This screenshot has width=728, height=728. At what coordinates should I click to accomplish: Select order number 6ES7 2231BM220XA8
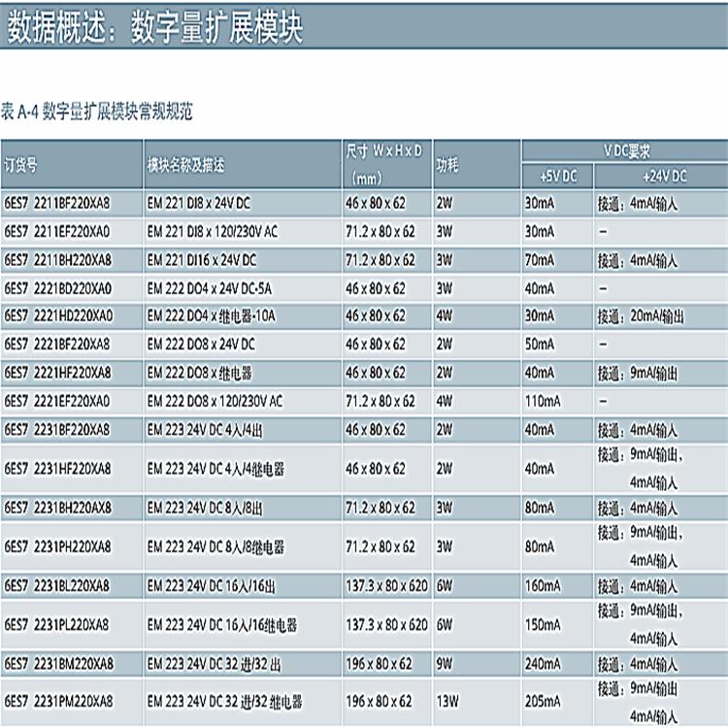[58, 664]
